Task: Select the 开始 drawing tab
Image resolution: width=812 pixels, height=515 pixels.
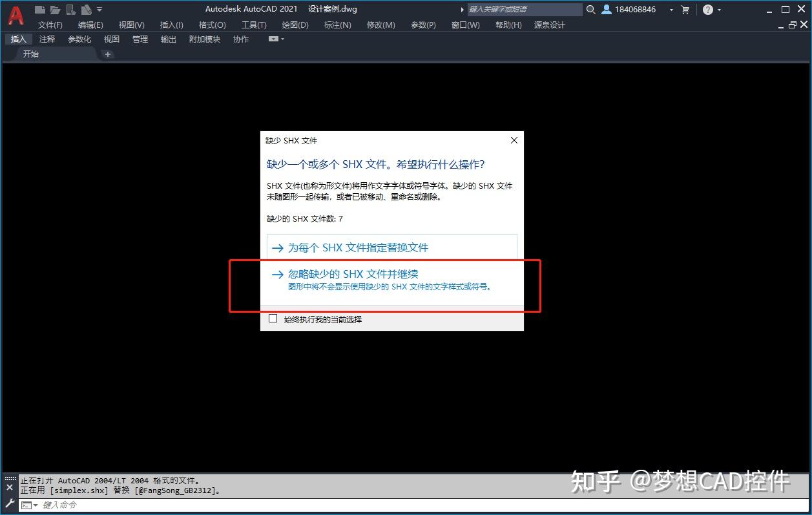Action: [31, 54]
